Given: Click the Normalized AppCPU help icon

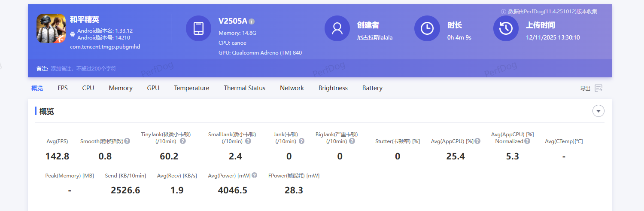Looking at the screenshot, I should (x=527, y=141).
